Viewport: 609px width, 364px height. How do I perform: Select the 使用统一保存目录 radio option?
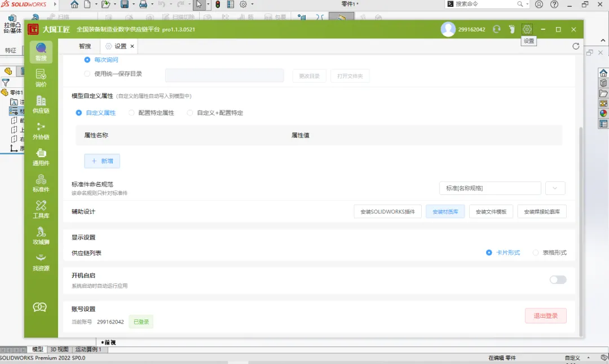(x=87, y=74)
